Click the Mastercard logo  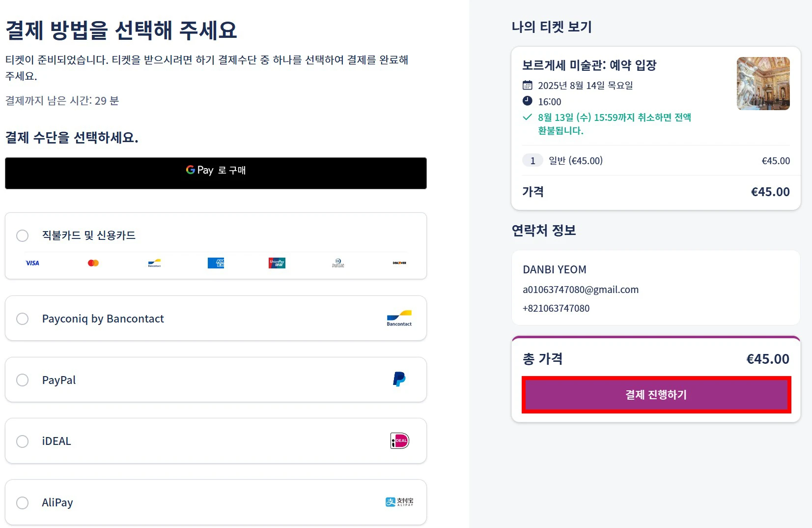coord(93,263)
